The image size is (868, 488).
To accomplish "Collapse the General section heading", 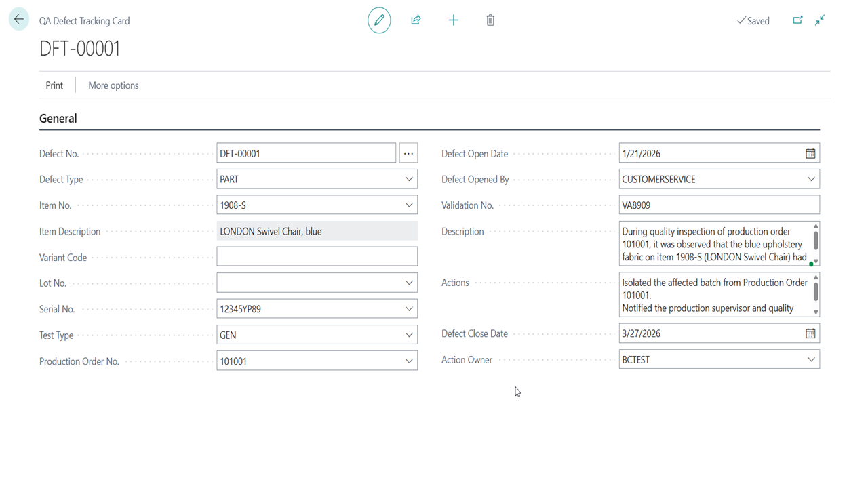I will [58, 119].
